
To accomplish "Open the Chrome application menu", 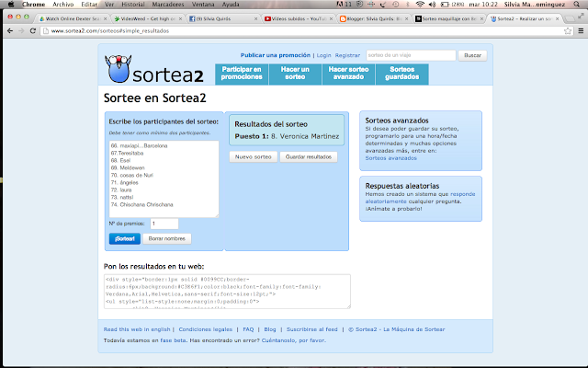I will (x=33, y=4).
